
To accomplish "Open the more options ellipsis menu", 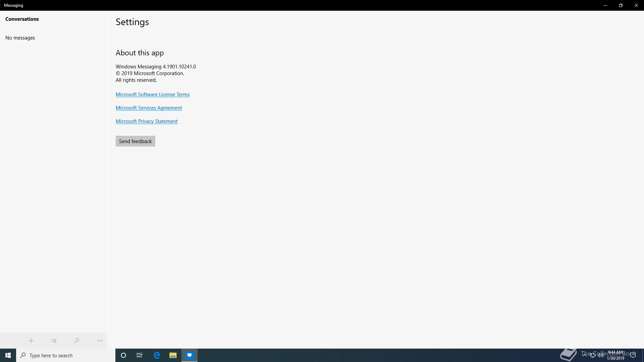I will coord(100,341).
